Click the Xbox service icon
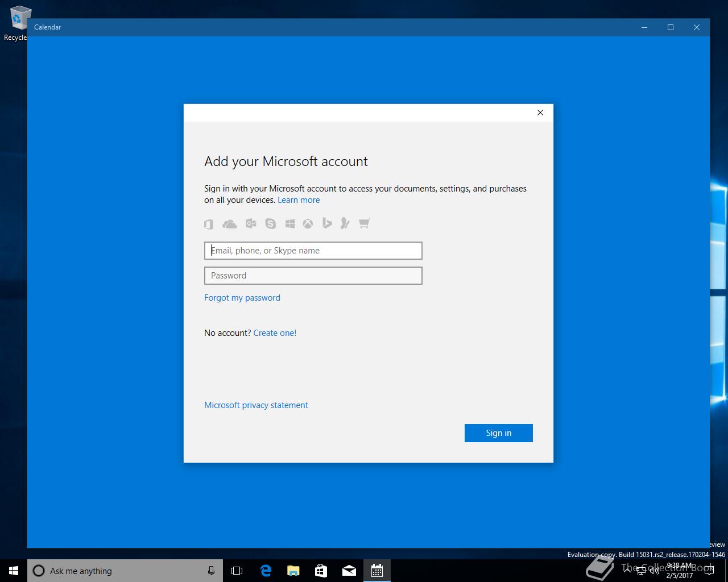This screenshot has width=728, height=582. click(x=308, y=223)
